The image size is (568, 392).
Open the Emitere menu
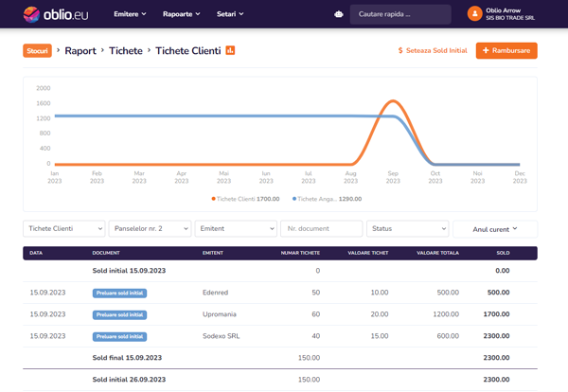(130, 14)
